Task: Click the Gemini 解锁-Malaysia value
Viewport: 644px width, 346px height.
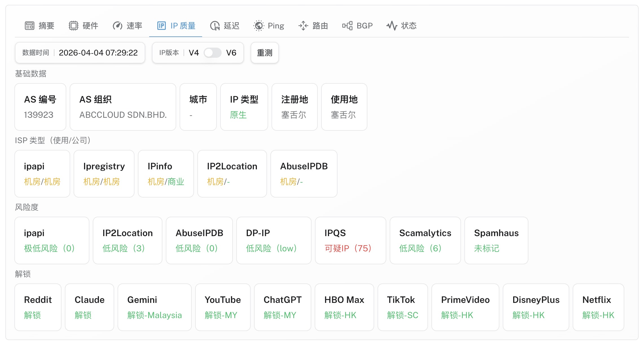Action: pyautogui.click(x=155, y=315)
